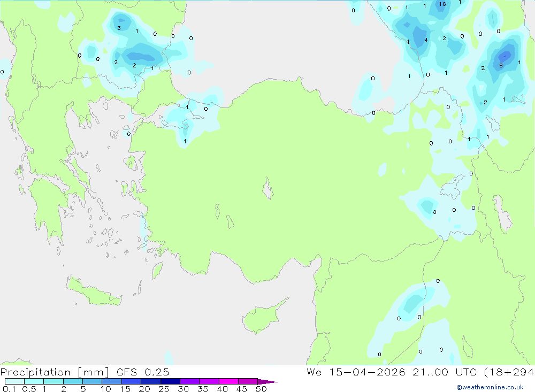
Task: Click the '10' precipitation value on the map
Action: (442, 4)
